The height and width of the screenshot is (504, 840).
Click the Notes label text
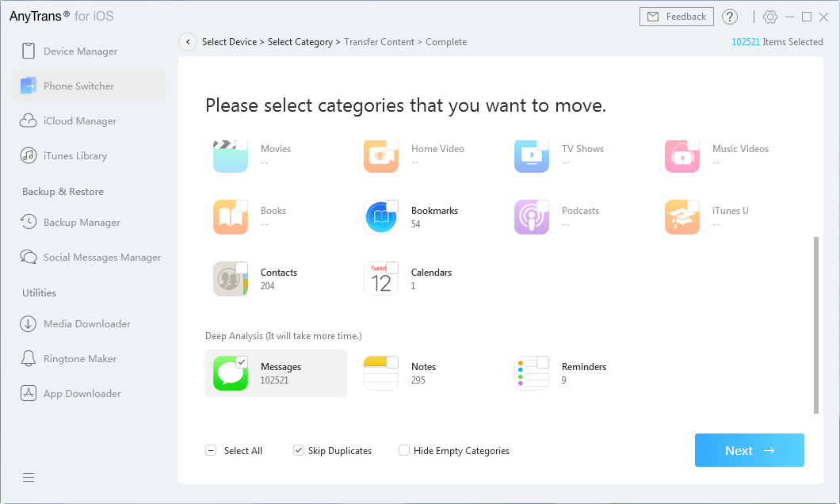(423, 366)
